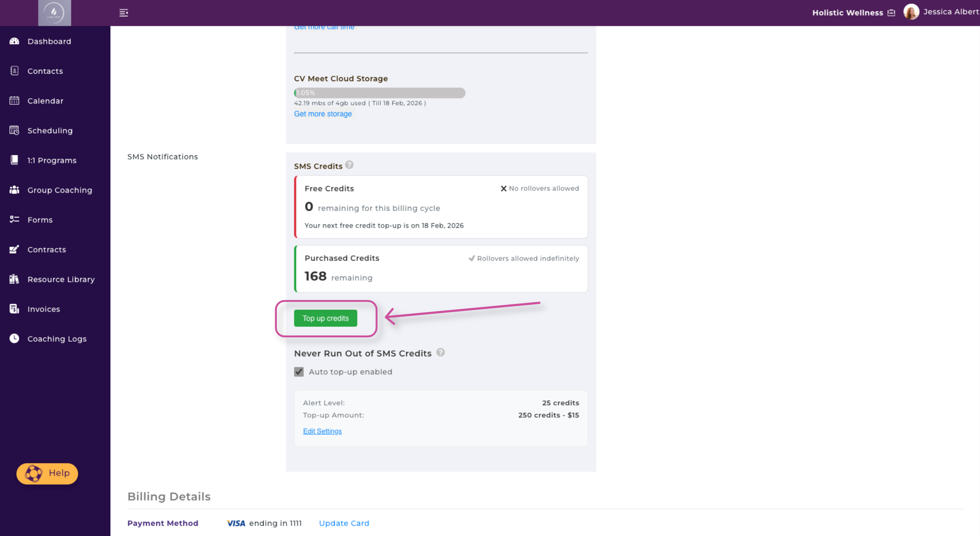Click the Cloud Storage usage progress bar

pos(379,93)
